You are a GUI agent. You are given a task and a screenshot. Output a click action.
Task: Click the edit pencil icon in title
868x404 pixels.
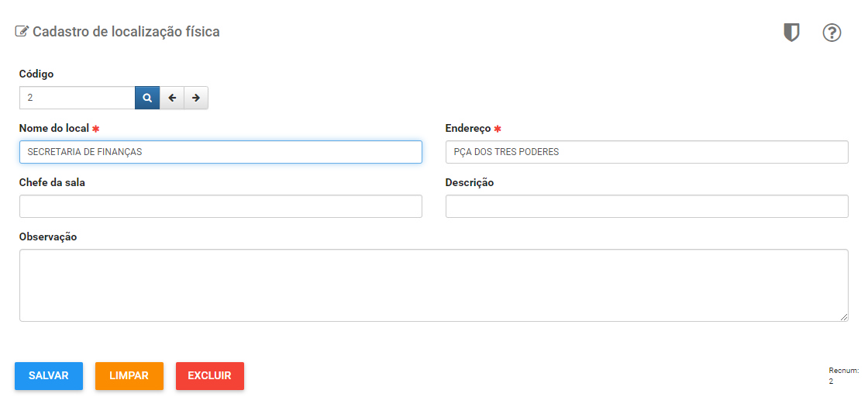pyautogui.click(x=22, y=32)
